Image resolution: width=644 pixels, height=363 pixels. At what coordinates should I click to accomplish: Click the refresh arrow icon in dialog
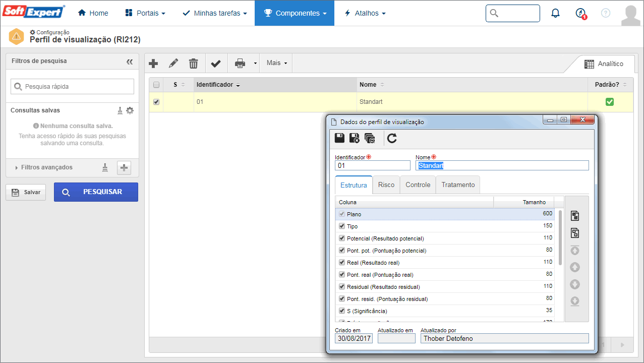[x=392, y=138]
